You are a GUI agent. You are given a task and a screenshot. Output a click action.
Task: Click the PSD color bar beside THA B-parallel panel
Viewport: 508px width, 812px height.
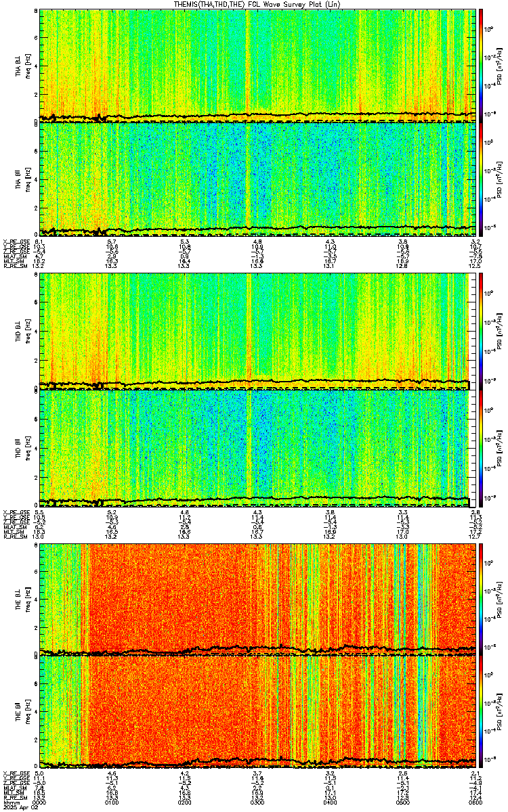pos(481,179)
